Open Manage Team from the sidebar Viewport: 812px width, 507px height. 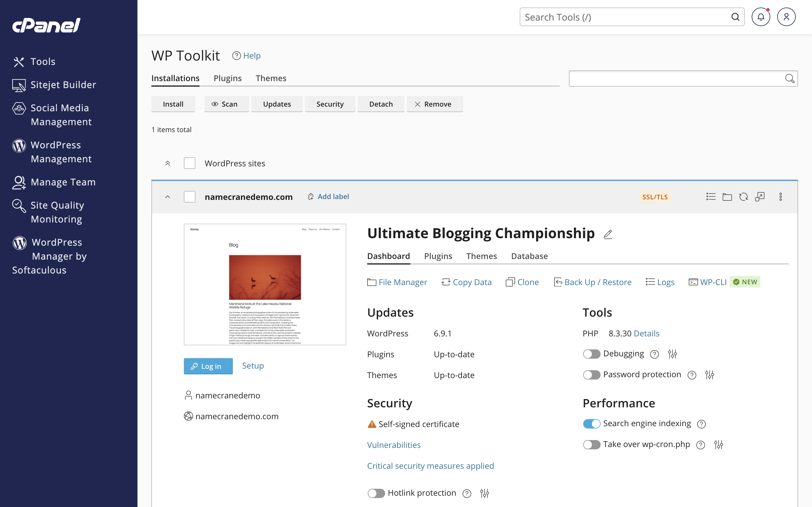[x=63, y=182]
